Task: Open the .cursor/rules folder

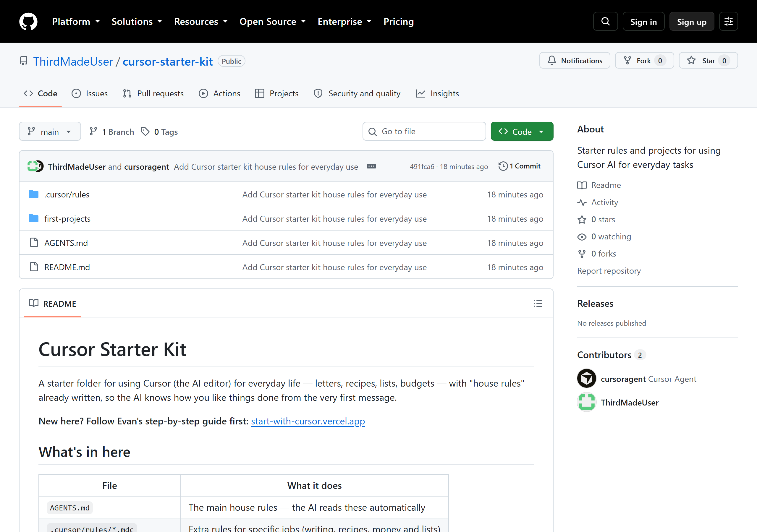Action: coord(67,194)
